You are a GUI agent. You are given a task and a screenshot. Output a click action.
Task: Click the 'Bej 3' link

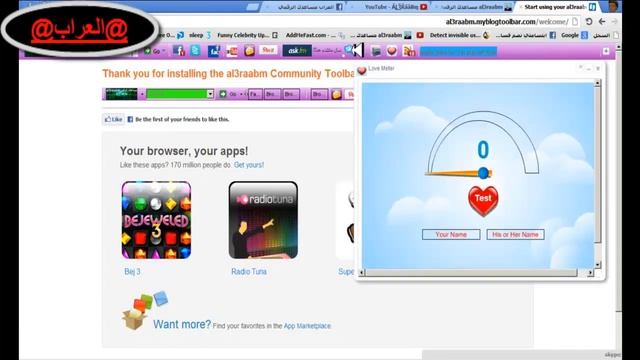point(132,271)
